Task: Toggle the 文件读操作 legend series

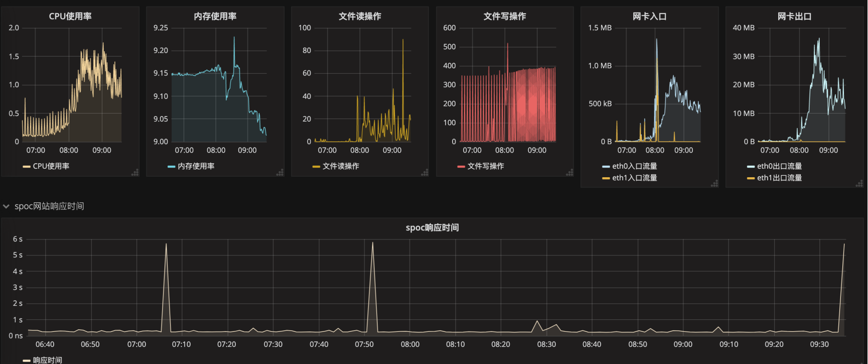Action: click(x=341, y=166)
